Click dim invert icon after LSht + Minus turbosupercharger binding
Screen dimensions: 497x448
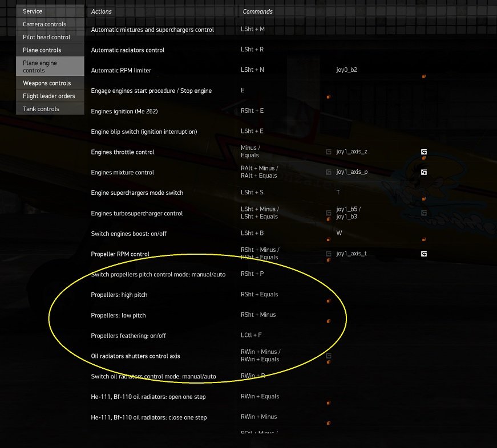[x=329, y=213]
